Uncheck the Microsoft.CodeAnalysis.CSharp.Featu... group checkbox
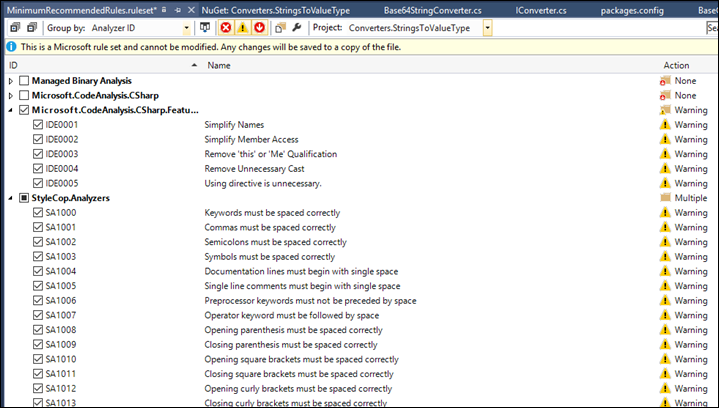Viewport: 719px width, 408px height. (24, 110)
